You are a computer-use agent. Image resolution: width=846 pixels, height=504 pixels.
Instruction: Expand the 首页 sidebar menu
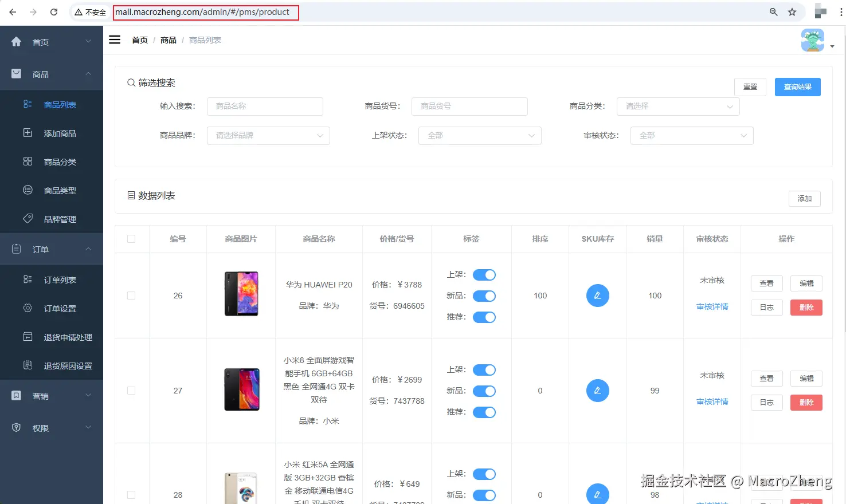click(x=52, y=42)
